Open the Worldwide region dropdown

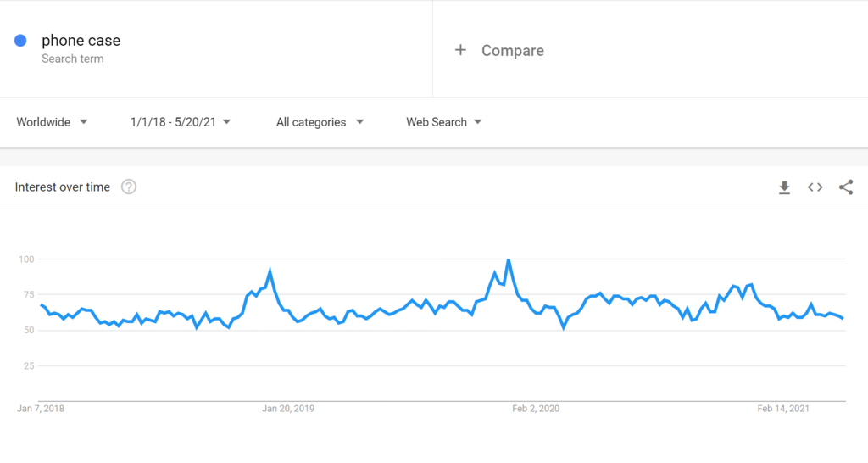tap(52, 122)
